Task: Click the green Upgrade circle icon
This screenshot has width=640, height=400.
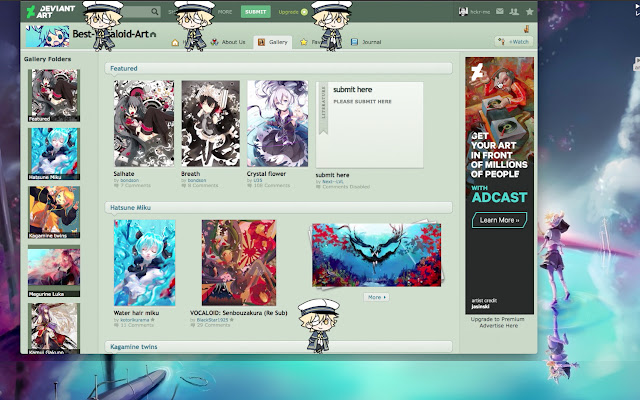Action: 304,12
